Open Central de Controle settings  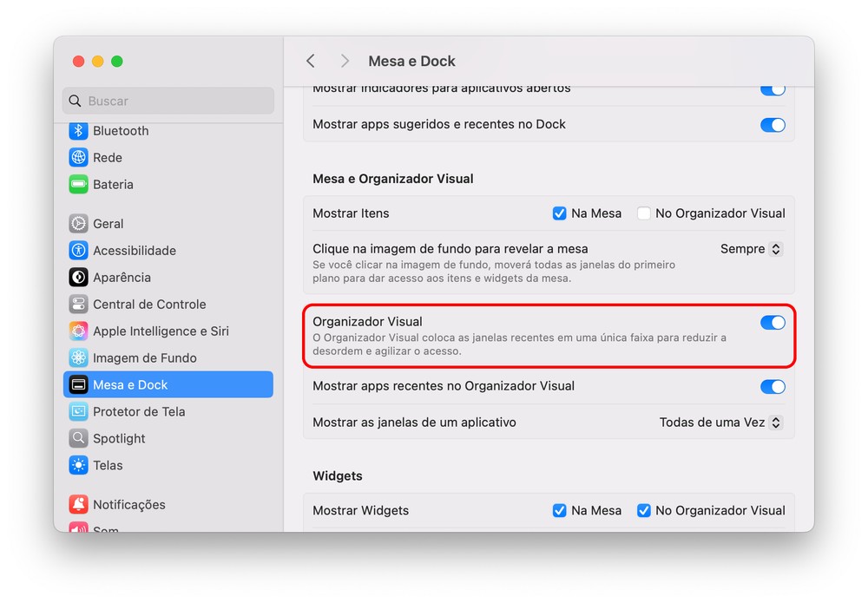tap(168, 305)
